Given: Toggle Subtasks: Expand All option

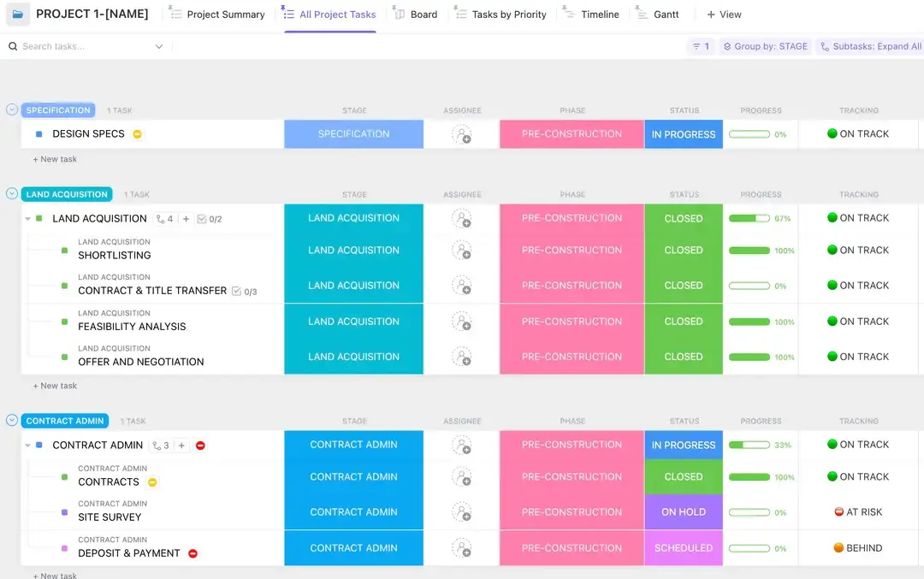Looking at the screenshot, I should coord(871,46).
